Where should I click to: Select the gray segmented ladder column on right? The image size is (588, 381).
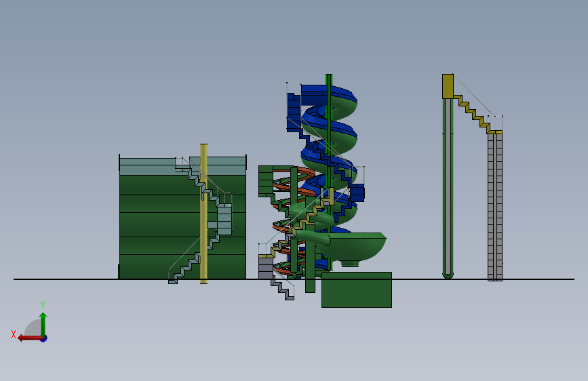(495, 206)
